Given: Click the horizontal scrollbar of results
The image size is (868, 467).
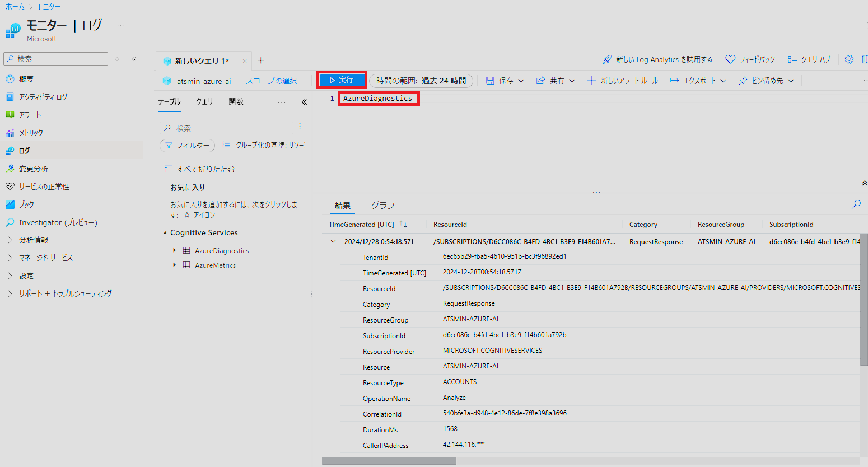Looking at the screenshot, I should pyautogui.click(x=389, y=461).
